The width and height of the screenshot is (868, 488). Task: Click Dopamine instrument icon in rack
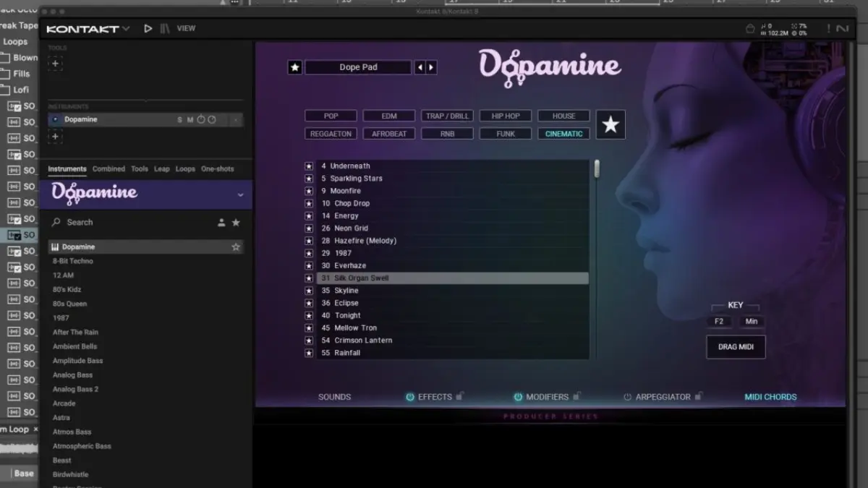click(x=55, y=120)
